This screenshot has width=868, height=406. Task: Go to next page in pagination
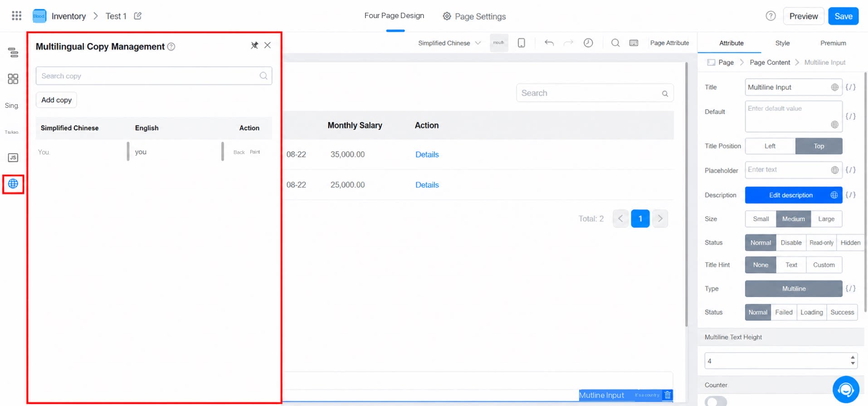tap(660, 219)
